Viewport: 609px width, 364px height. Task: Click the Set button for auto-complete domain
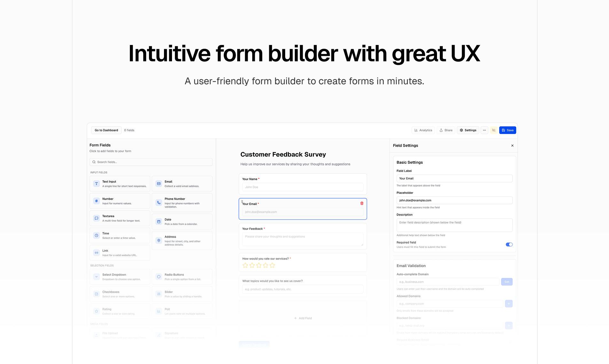tap(507, 282)
